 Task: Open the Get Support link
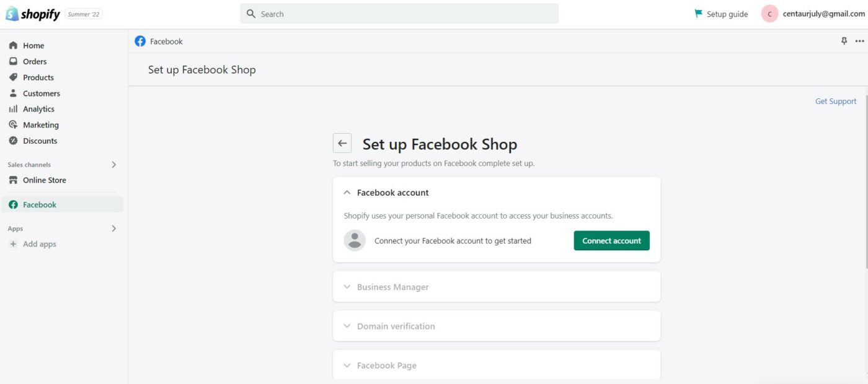(x=835, y=102)
